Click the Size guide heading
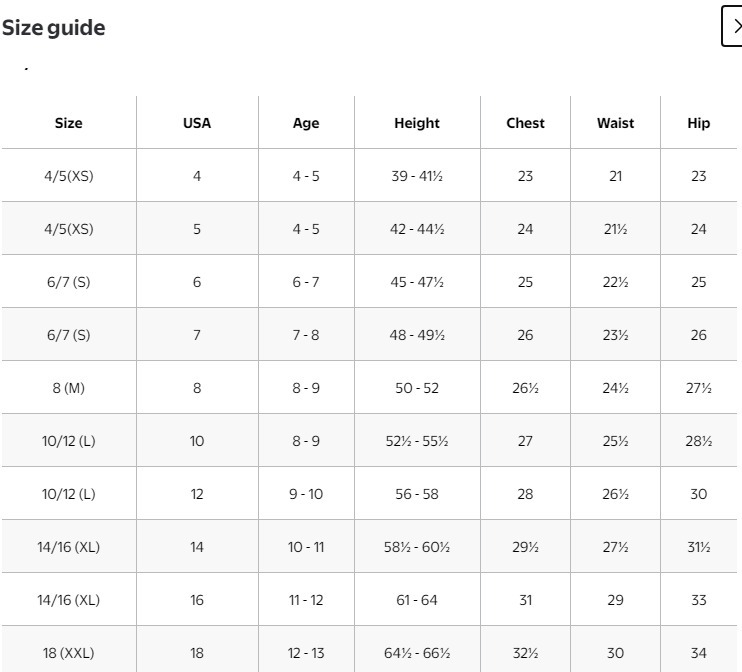 (x=54, y=28)
